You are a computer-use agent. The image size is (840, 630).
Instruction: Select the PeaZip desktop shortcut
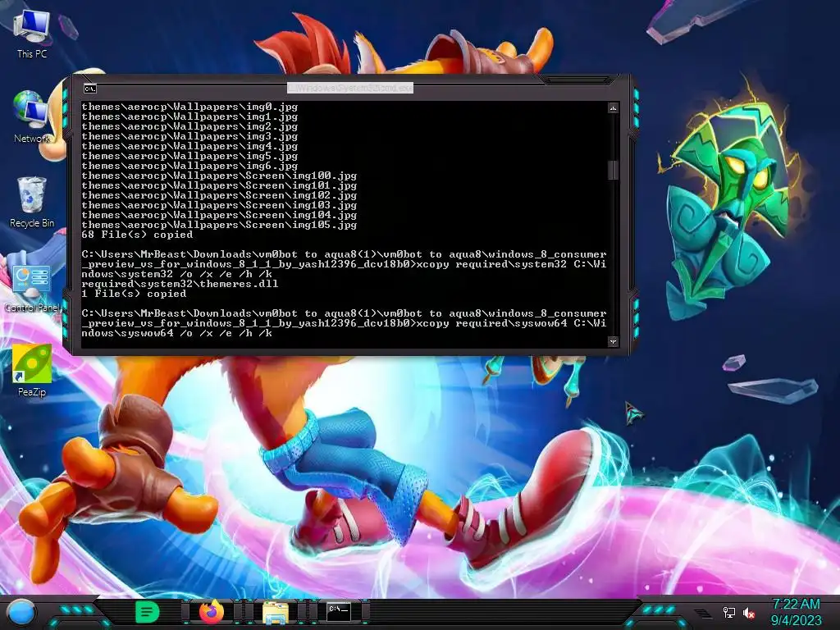[x=32, y=371]
